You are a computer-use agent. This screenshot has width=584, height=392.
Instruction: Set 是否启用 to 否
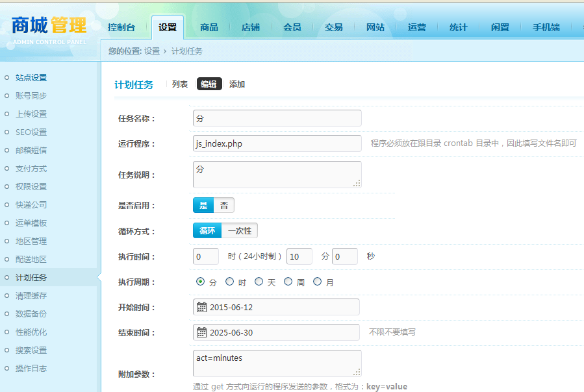coord(224,205)
